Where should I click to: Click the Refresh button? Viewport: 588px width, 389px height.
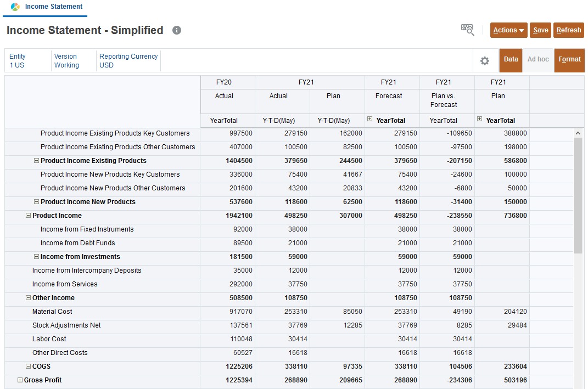(x=569, y=30)
